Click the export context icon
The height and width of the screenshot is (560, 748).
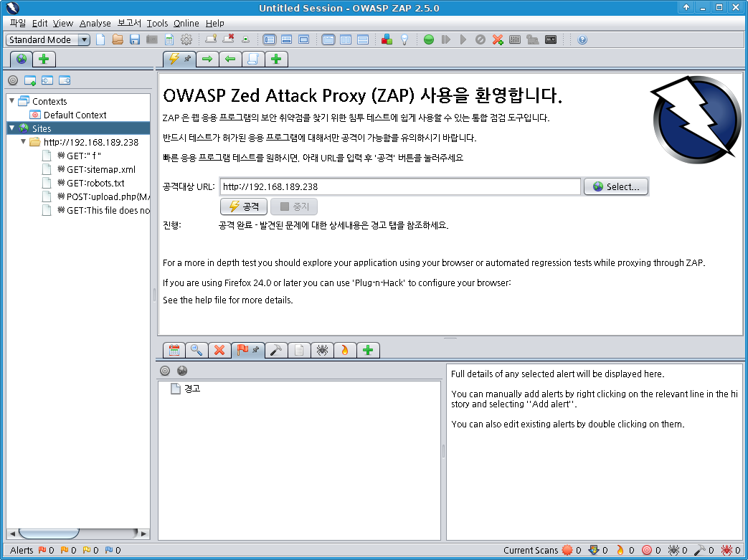[65, 80]
